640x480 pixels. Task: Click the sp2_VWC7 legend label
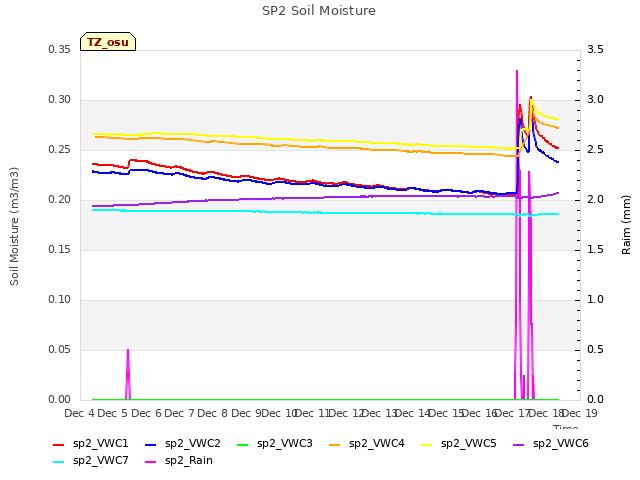click(100, 460)
